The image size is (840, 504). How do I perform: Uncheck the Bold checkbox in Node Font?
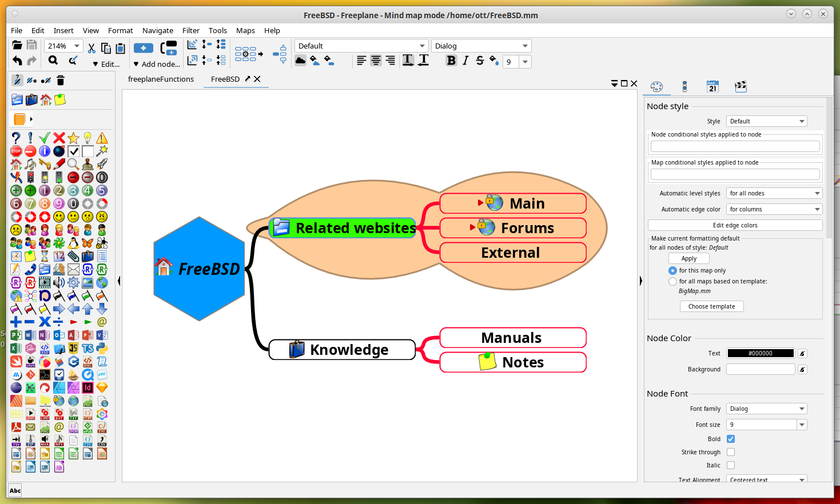(731, 439)
